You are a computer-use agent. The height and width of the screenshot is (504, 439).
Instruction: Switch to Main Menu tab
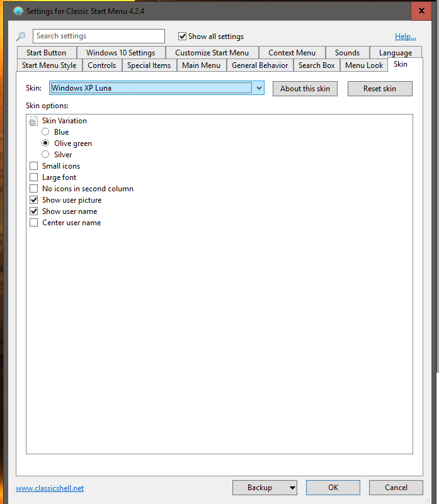(x=201, y=65)
